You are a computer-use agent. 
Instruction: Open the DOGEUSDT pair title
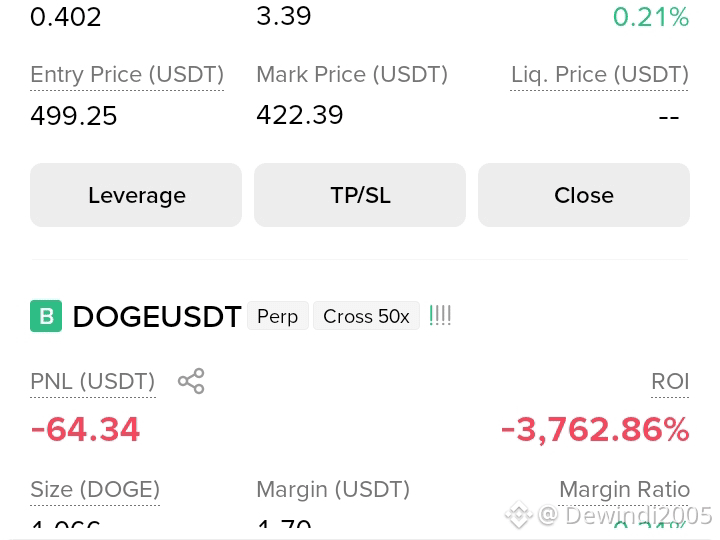(x=157, y=316)
